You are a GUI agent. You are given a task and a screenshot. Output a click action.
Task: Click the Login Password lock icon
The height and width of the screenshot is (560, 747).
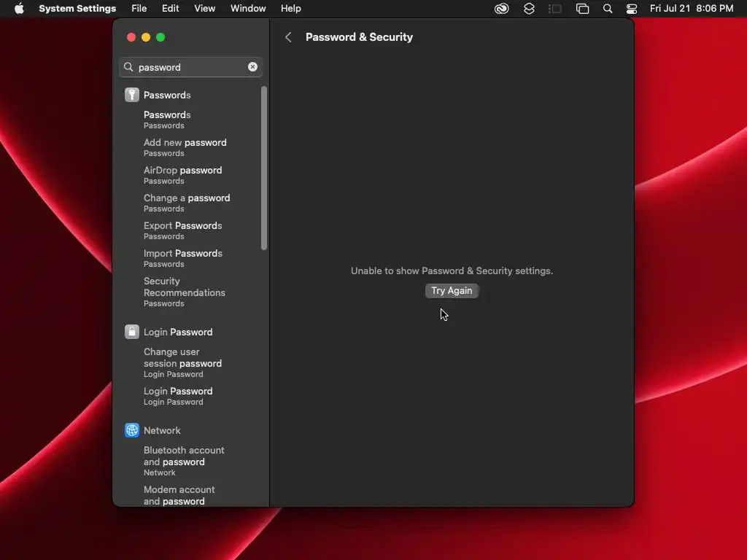(x=132, y=332)
